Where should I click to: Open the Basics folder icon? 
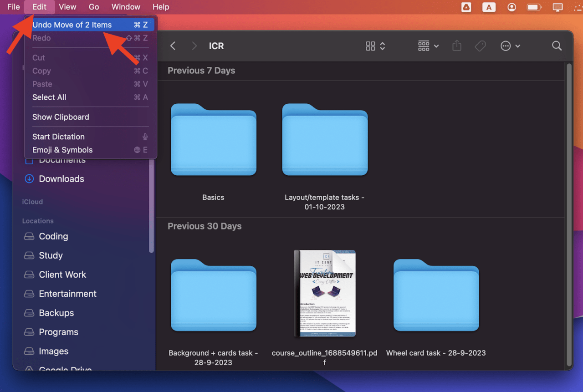213,140
